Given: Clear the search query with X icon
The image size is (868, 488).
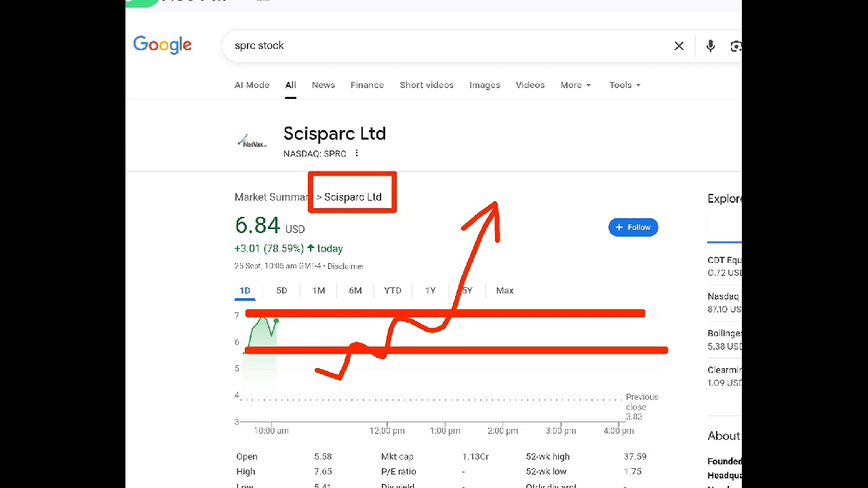Looking at the screenshot, I should coord(679,46).
